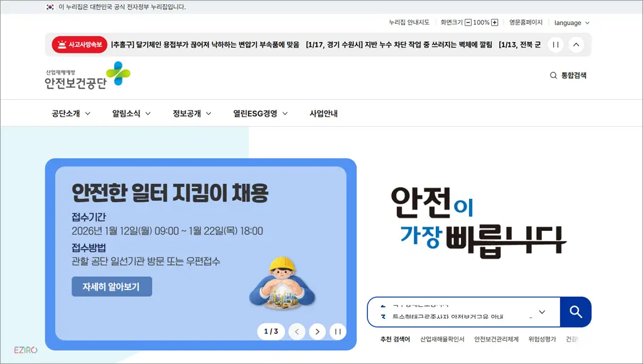
Task: Open the language selection dropdown
Action: pyautogui.click(x=570, y=23)
